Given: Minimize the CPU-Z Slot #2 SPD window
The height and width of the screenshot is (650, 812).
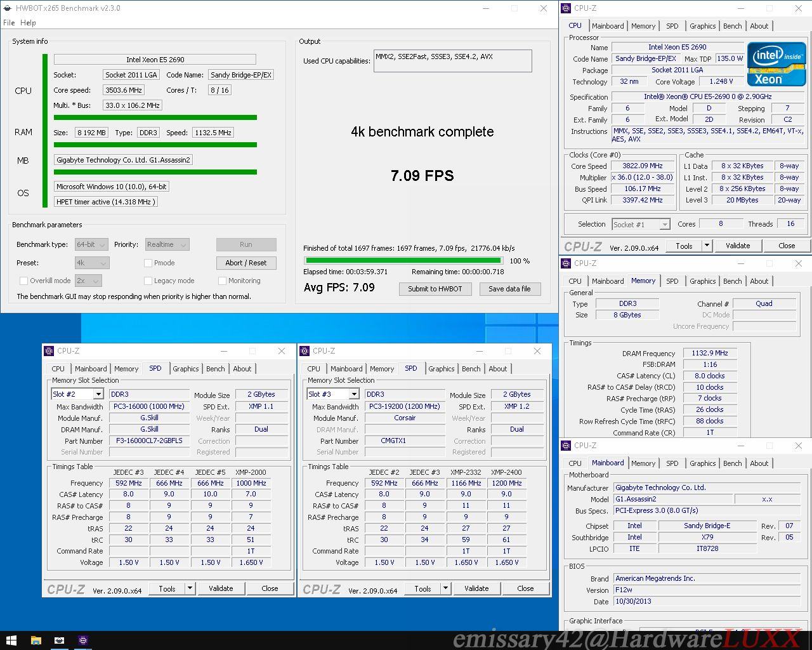Looking at the screenshot, I should pyautogui.click(x=223, y=350).
